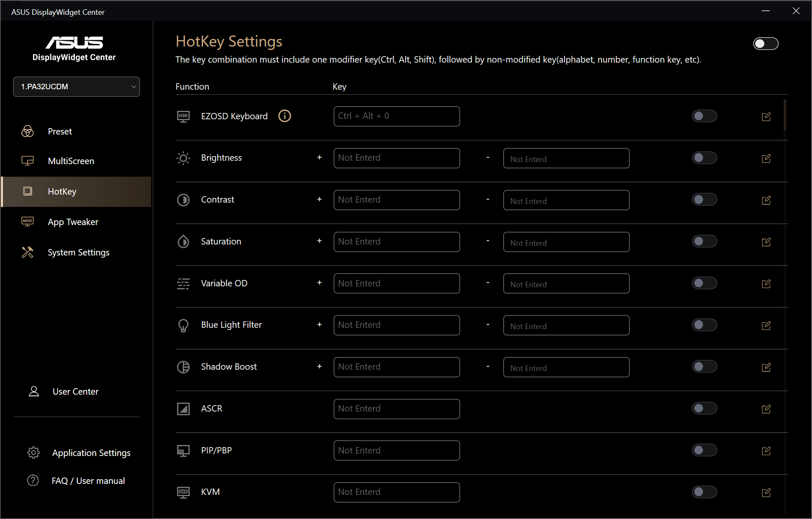
Task: Click the edit icon for Shadow Boost
Action: click(x=766, y=367)
